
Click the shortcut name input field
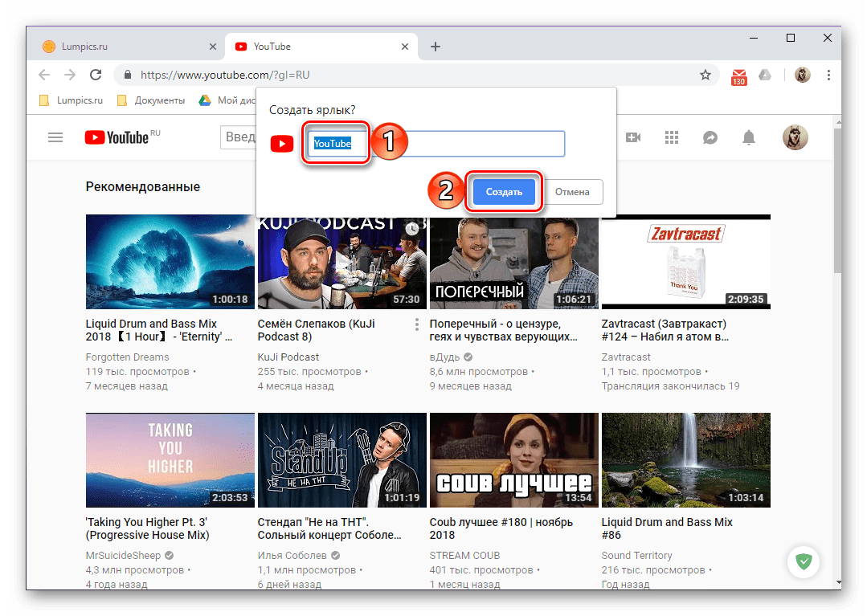pyautogui.click(x=436, y=144)
